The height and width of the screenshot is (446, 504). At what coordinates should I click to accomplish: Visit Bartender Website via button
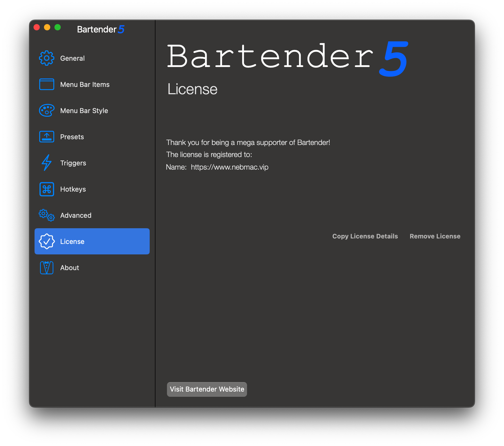207,389
